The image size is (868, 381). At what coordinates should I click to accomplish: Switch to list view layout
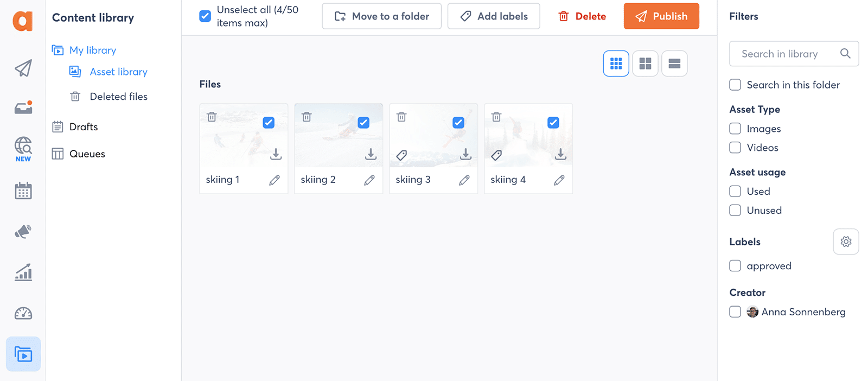674,63
